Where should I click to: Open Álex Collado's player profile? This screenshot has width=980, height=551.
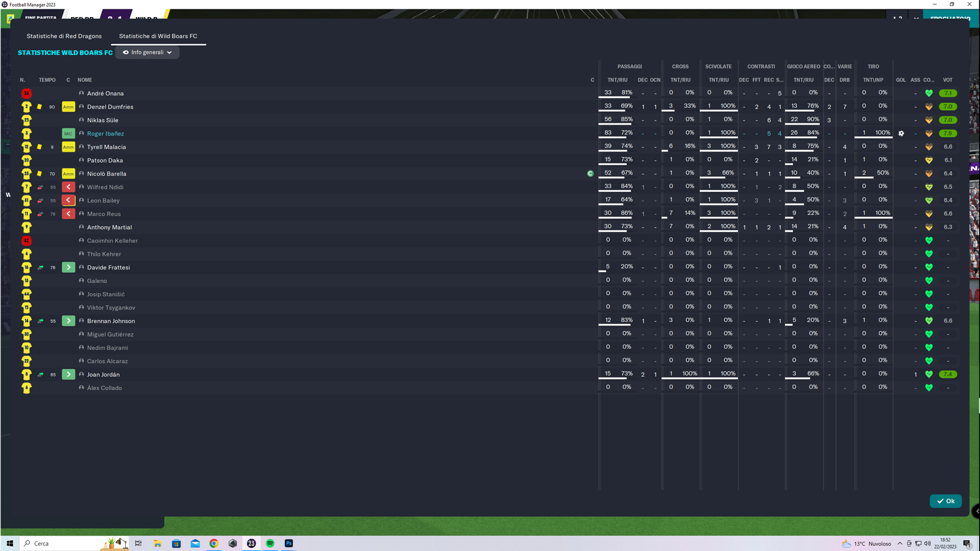coord(105,388)
